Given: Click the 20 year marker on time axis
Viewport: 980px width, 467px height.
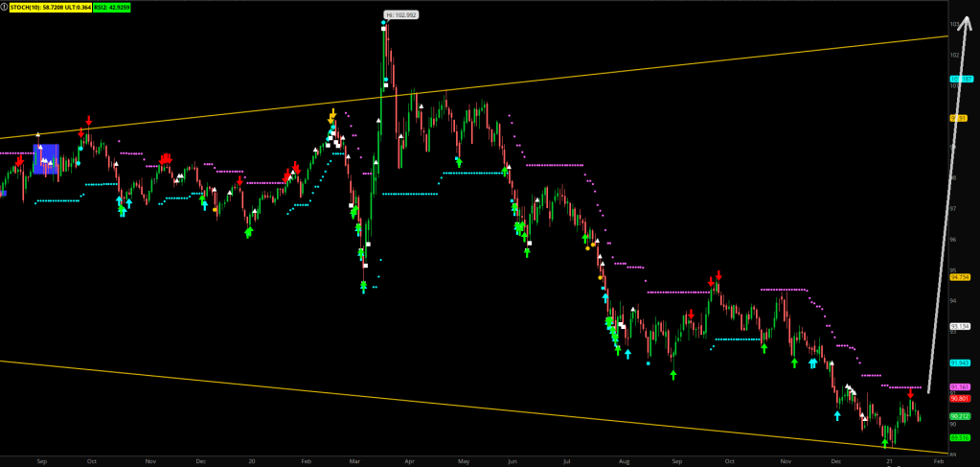Looking at the screenshot, I should [251, 461].
